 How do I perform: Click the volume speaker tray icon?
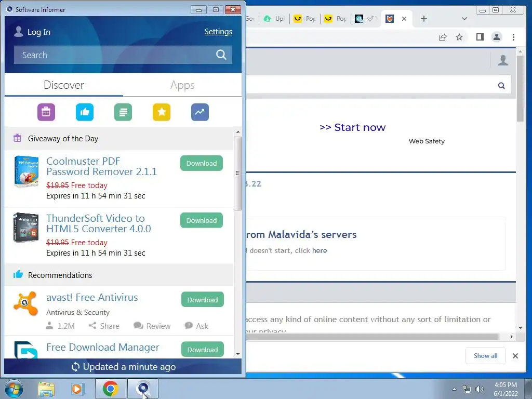point(480,389)
